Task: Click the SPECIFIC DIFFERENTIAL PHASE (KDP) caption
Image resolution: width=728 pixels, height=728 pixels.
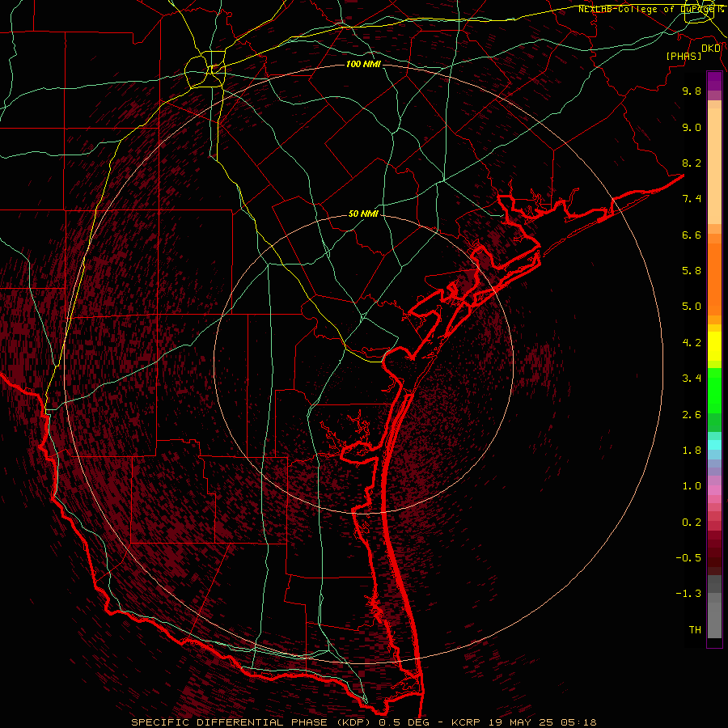Action: click(253, 722)
